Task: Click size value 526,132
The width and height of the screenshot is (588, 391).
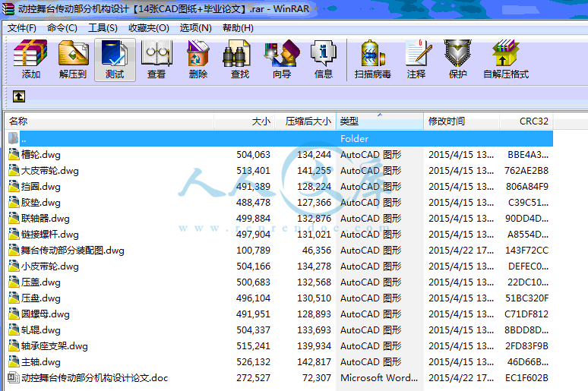Action: tap(253, 361)
